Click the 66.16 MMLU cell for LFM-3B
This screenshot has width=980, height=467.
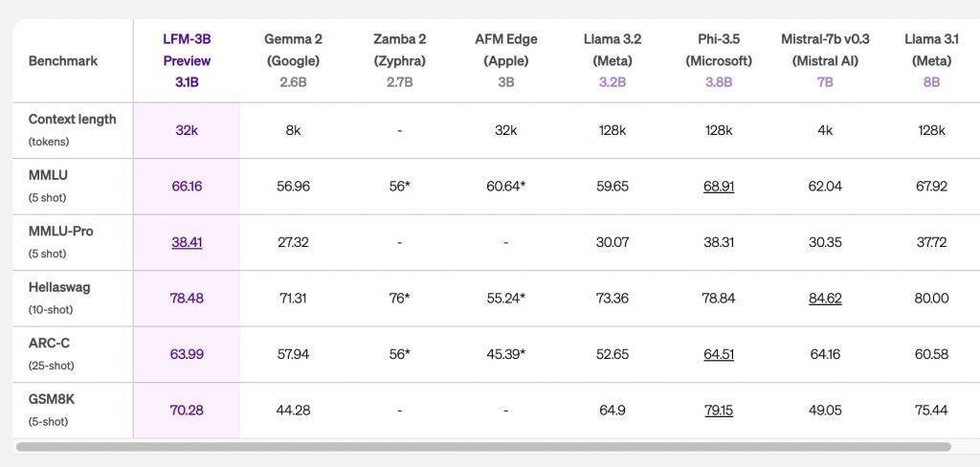[x=187, y=186]
